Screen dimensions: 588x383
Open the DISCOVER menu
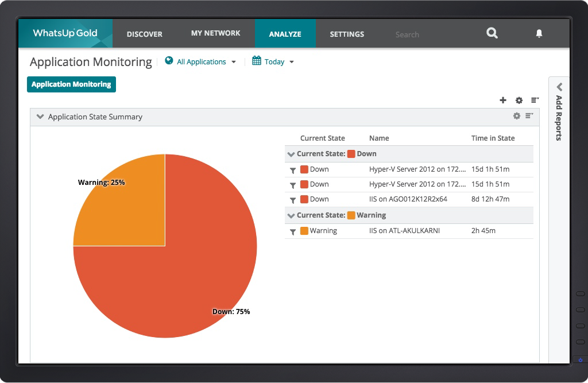[x=144, y=34]
